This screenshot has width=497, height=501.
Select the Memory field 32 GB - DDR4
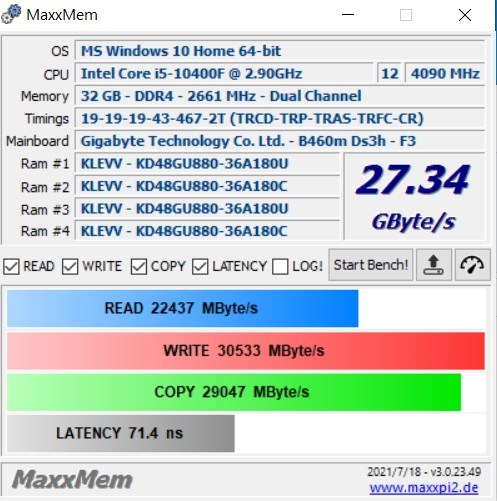pos(280,96)
